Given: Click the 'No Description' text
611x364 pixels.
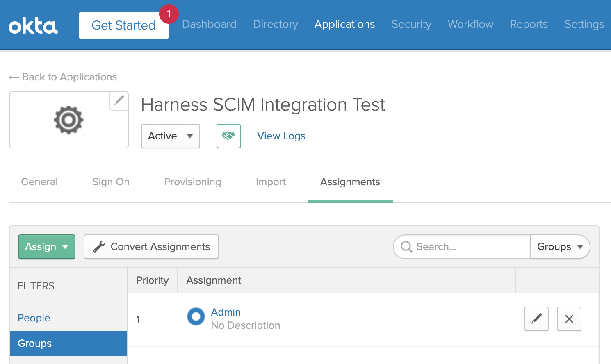Looking at the screenshot, I should point(246,325).
